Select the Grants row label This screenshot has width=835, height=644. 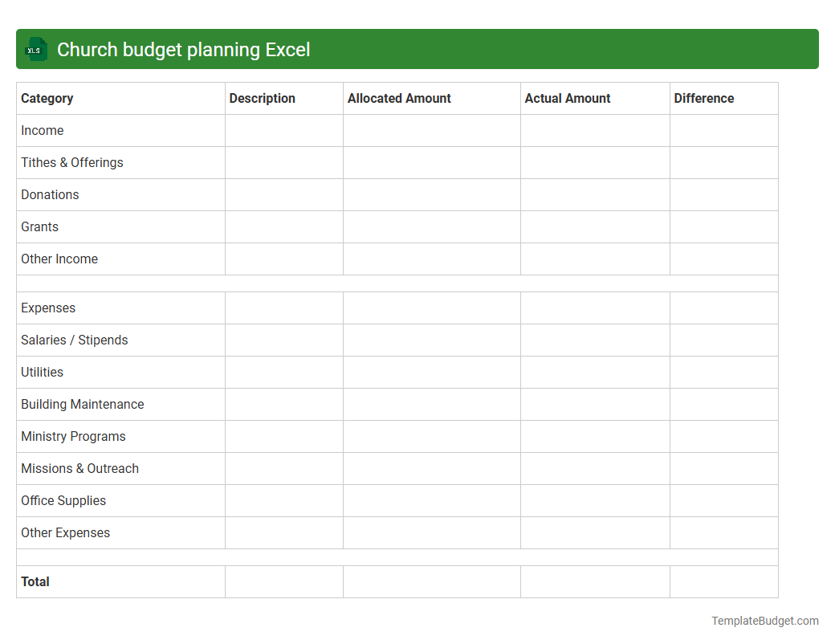tap(39, 226)
